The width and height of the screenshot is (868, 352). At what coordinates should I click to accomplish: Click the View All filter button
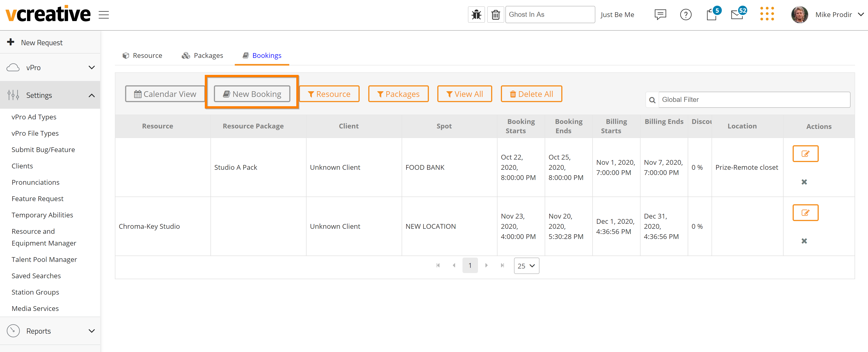[464, 94]
